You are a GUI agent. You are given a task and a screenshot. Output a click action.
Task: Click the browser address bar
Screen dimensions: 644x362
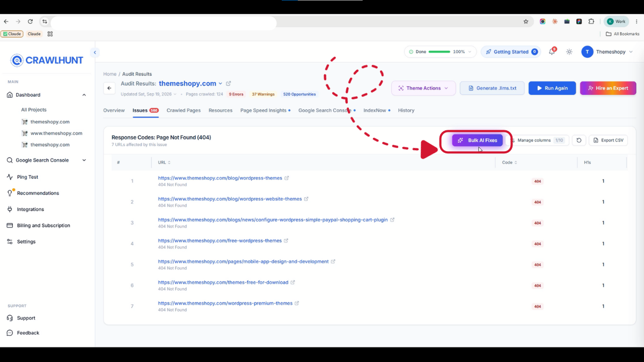[x=164, y=21]
